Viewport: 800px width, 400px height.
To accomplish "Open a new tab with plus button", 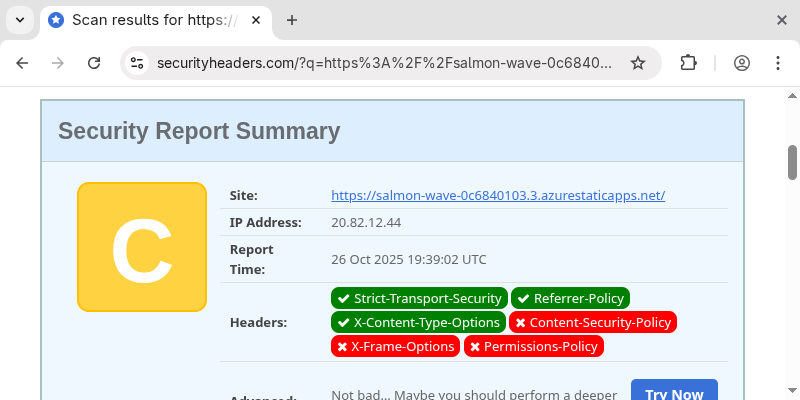I will 292,20.
